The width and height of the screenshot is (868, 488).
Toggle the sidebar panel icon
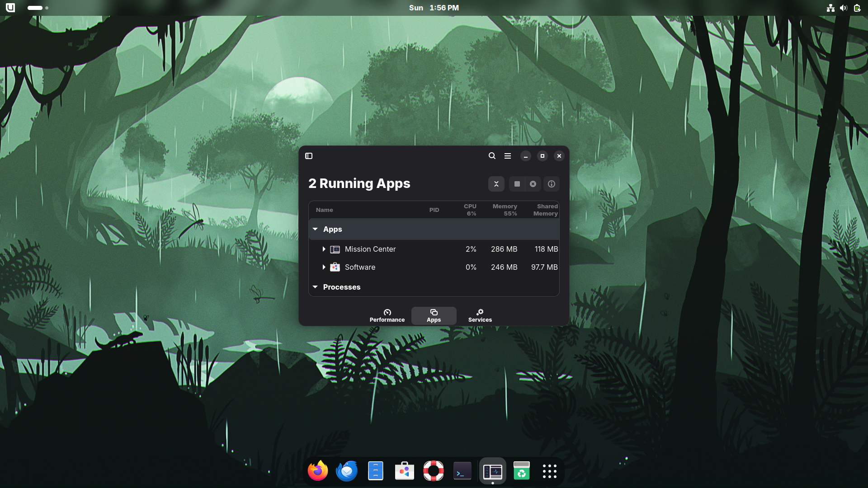pos(309,156)
